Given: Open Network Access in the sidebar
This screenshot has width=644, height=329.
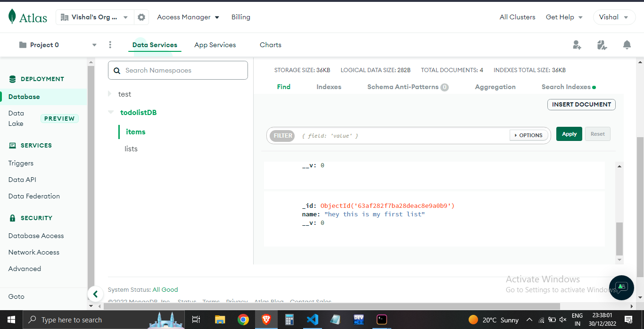Looking at the screenshot, I should tap(34, 252).
